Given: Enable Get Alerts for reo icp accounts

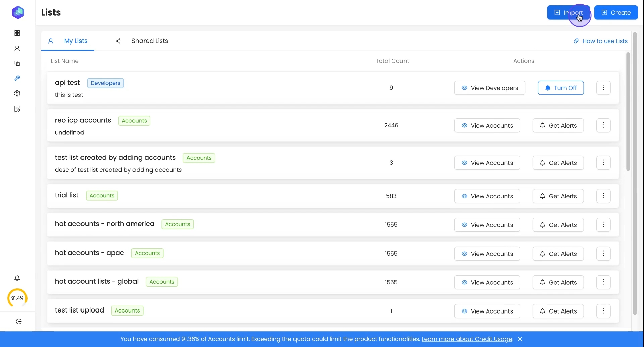Looking at the screenshot, I should pos(558,126).
